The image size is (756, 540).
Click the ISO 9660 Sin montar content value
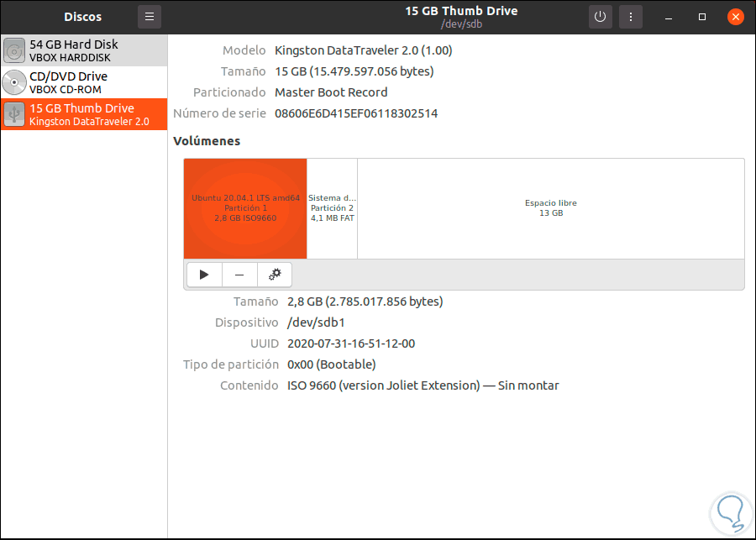(x=423, y=385)
